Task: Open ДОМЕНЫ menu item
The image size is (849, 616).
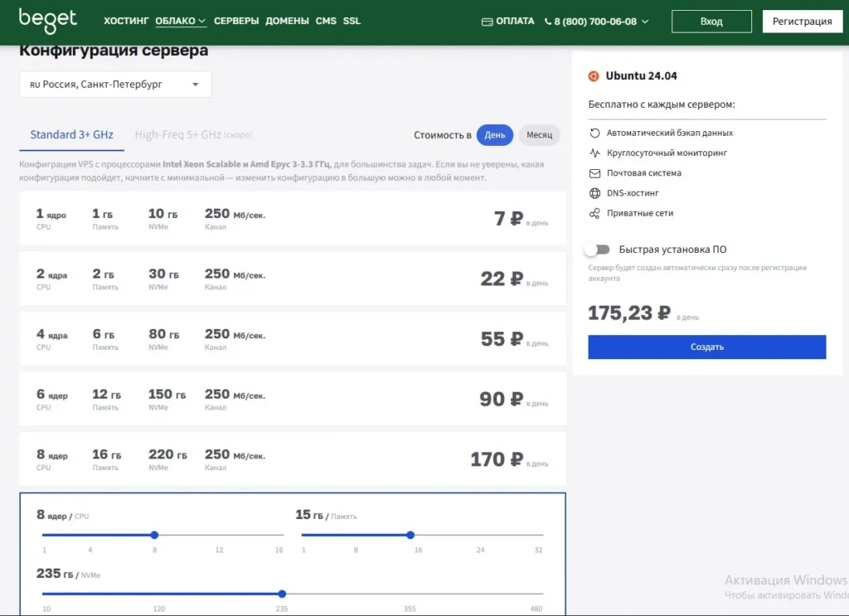Action: tap(287, 21)
